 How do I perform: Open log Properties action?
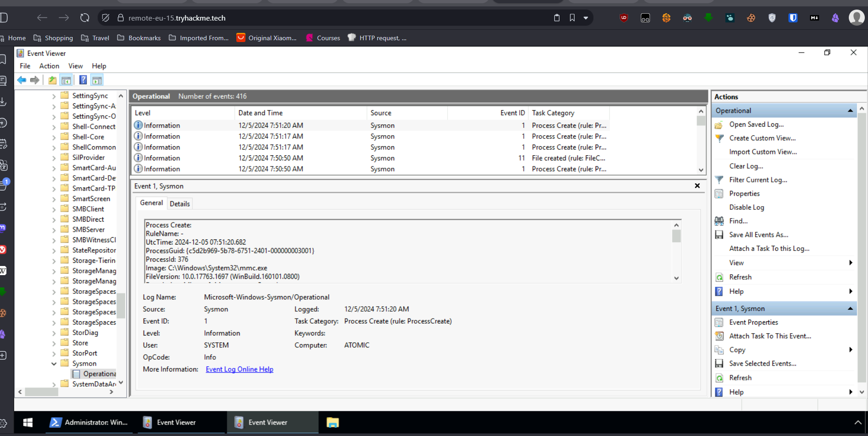click(744, 193)
